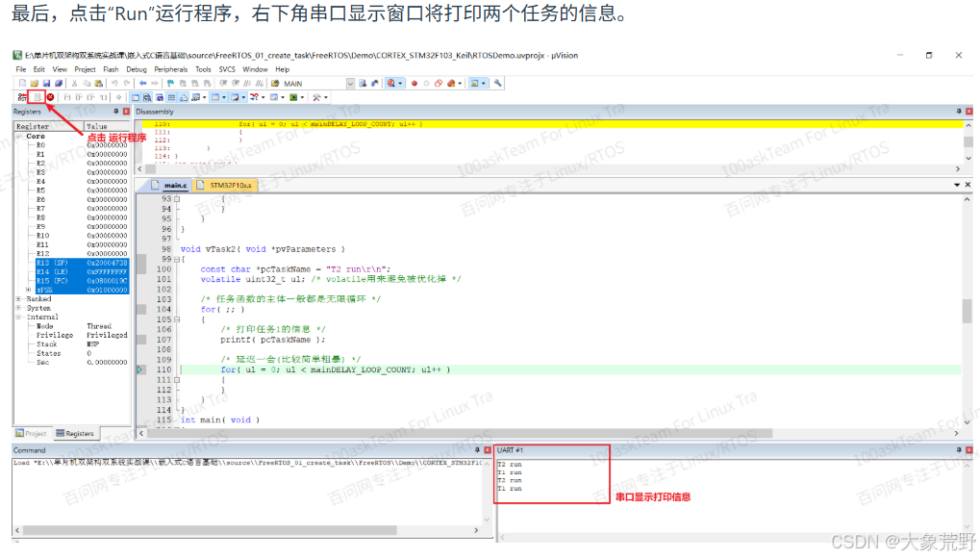
Task: Click the Start/Stop Debug Session icon
Action: click(x=390, y=83)
